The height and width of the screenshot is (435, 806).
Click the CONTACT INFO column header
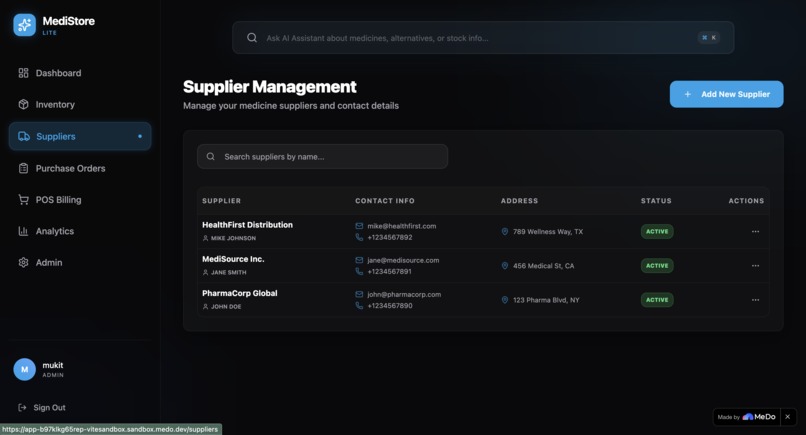click(x=385, y=201)
